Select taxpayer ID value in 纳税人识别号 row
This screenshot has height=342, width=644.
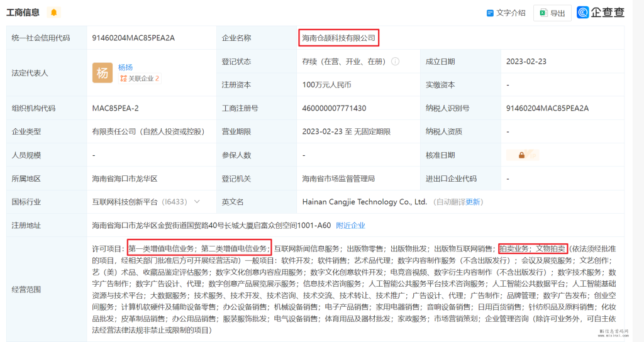(547, 108)
